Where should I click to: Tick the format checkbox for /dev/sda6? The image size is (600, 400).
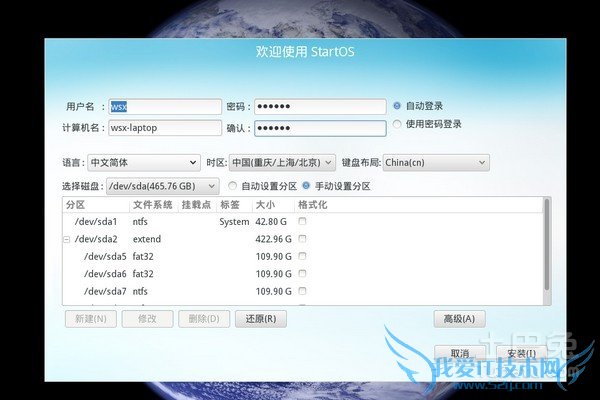pyautogui.click(x=302, y=274)
